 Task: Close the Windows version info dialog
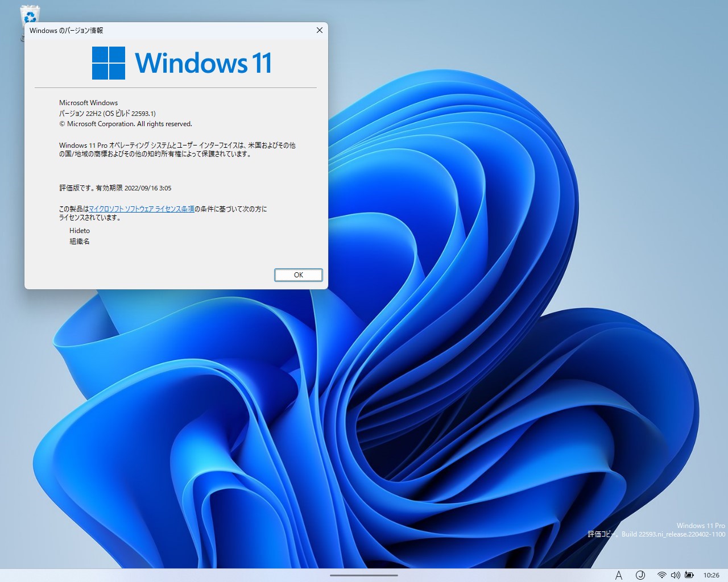(x=319, y=30)
